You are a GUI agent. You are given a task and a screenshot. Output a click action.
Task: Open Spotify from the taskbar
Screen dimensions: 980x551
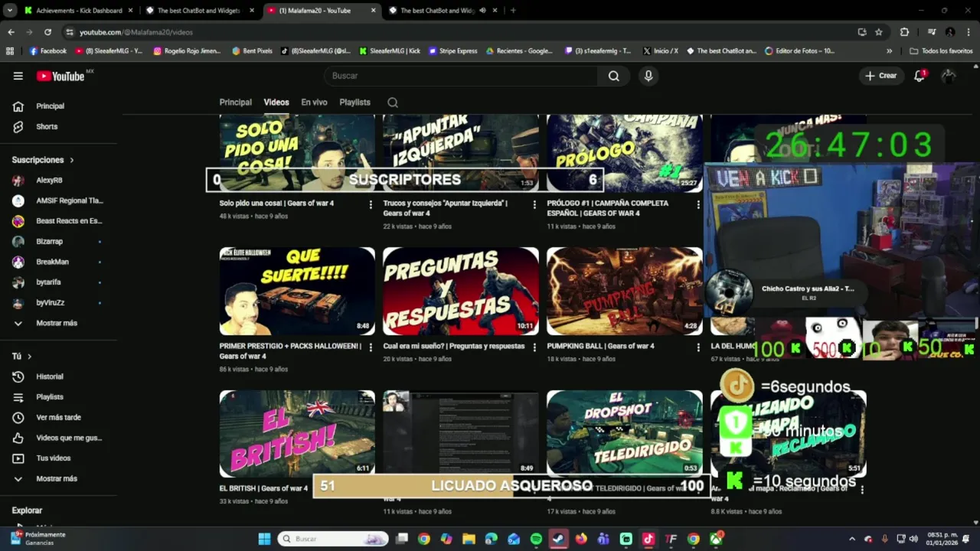536,539
